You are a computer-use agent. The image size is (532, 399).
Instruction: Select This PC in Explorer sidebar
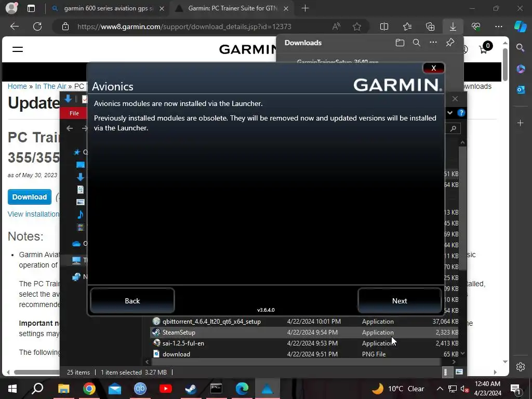[x=76, y=260]
